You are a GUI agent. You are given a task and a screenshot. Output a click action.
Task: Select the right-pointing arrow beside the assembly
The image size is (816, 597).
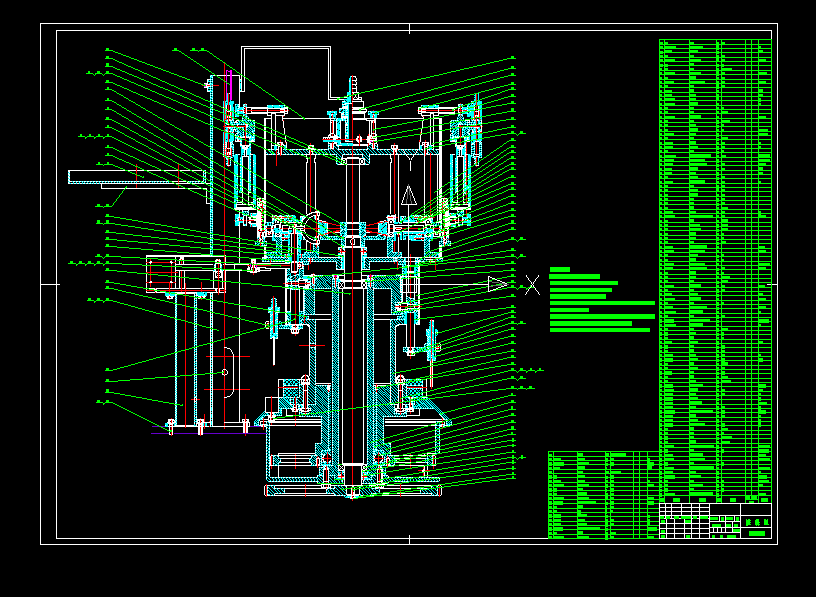[x=497, y=284]
